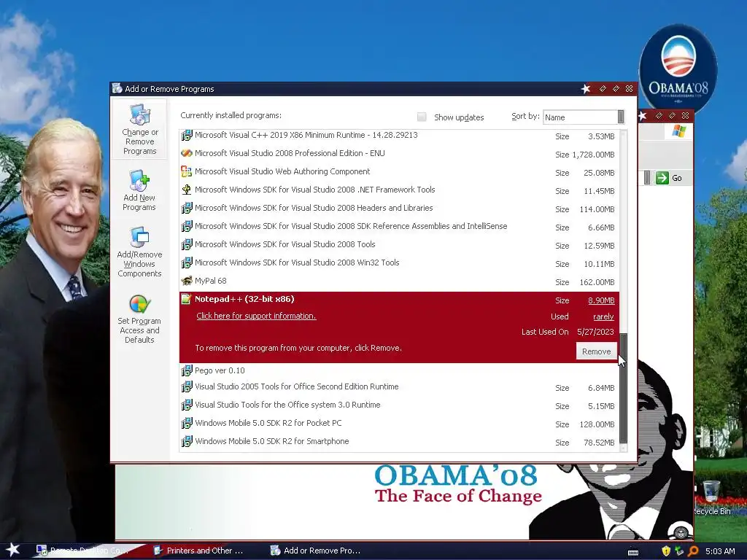Viewport: 747px width, 560px height.
Task: Click the Pego ver 0.10 icon
Action: (x=187, y=370)
